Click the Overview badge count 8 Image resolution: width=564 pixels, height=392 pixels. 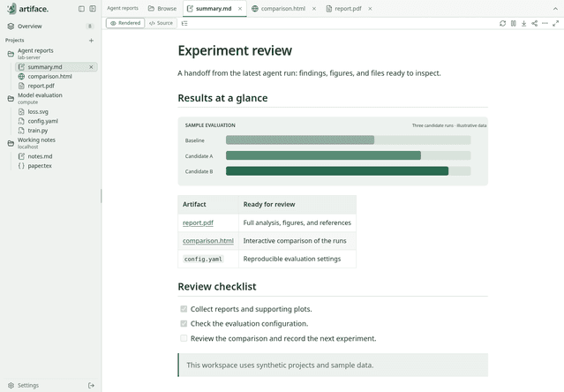89,26
